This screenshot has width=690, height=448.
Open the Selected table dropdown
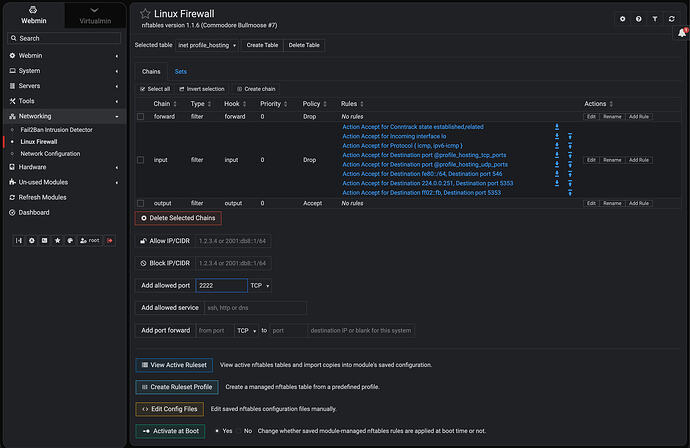tap(207, 45)
